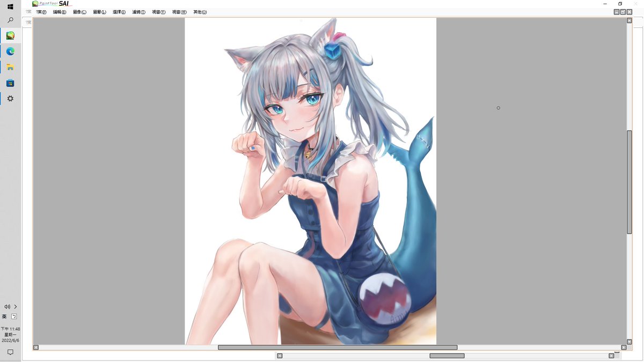Launch Microsoft Edge from the taskbar
This screenshot has width=644, height=362.
pyautogui.click(x=10, y=51)
